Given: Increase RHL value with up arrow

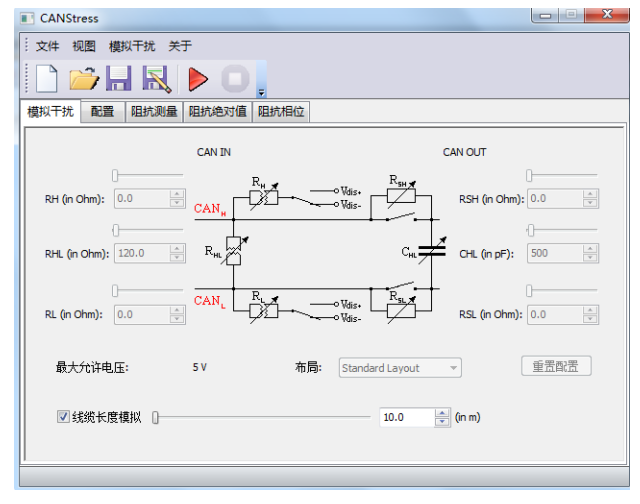Looking at the screenshot, I should click(177, 249).
